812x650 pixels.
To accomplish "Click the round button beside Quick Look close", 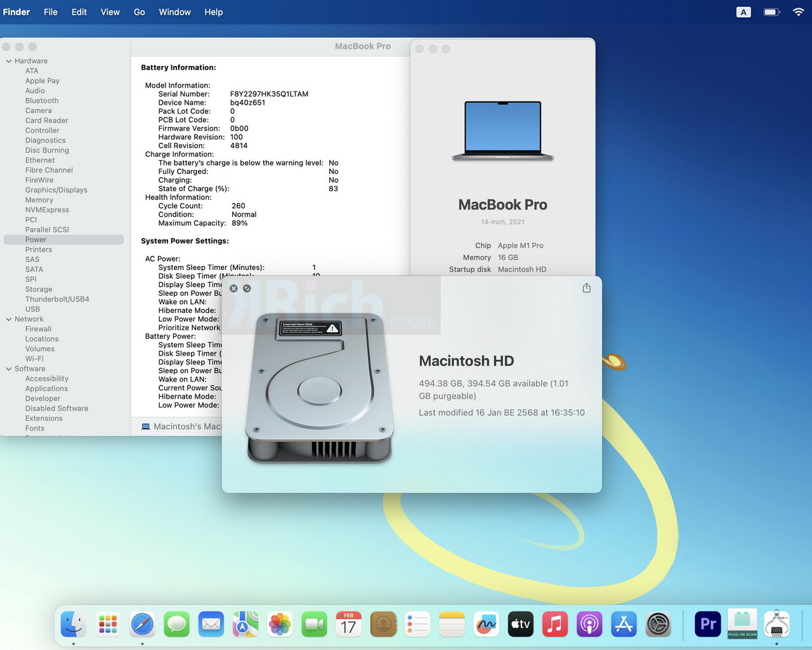I will click(x=247, y=288).
